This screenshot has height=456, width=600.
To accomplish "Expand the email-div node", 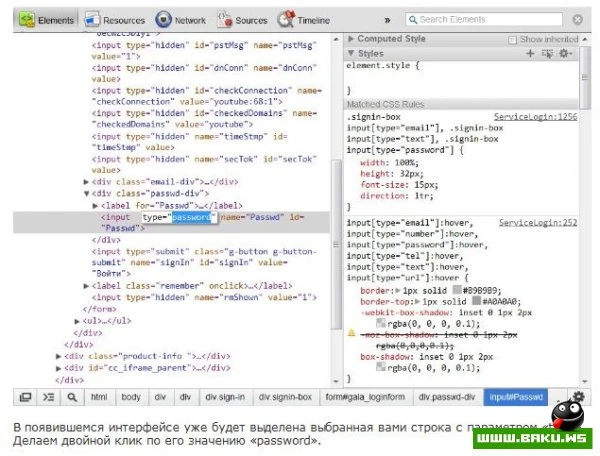I will coord(86,182).
